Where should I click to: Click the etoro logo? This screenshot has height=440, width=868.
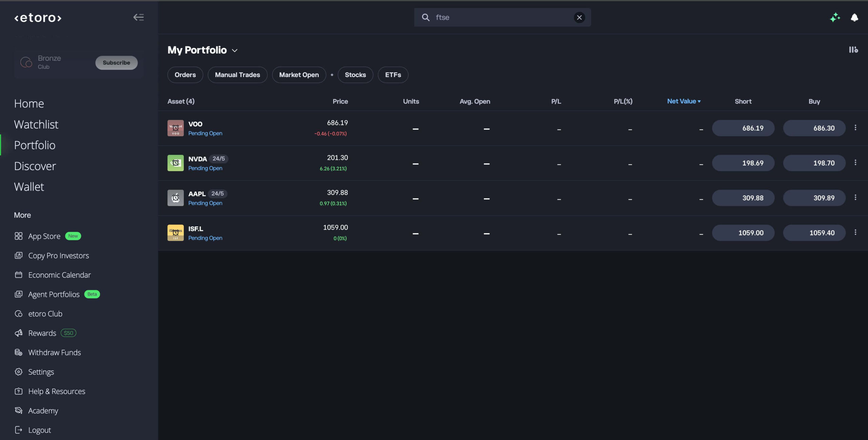tap(38, 18)
